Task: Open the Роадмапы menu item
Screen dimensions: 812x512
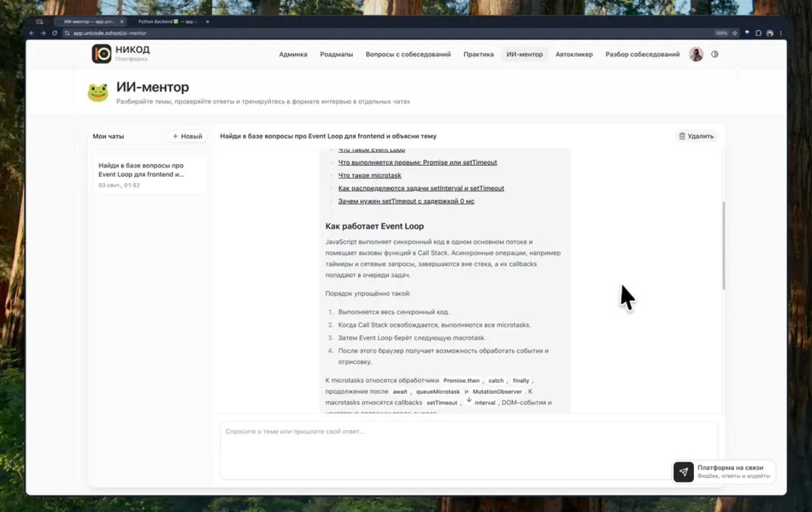Action: 336,55
